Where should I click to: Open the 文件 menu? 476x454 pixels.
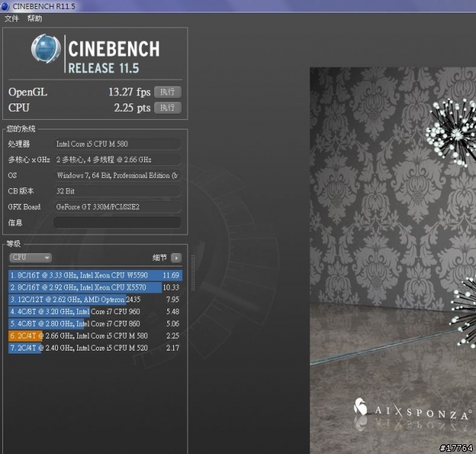12,19
